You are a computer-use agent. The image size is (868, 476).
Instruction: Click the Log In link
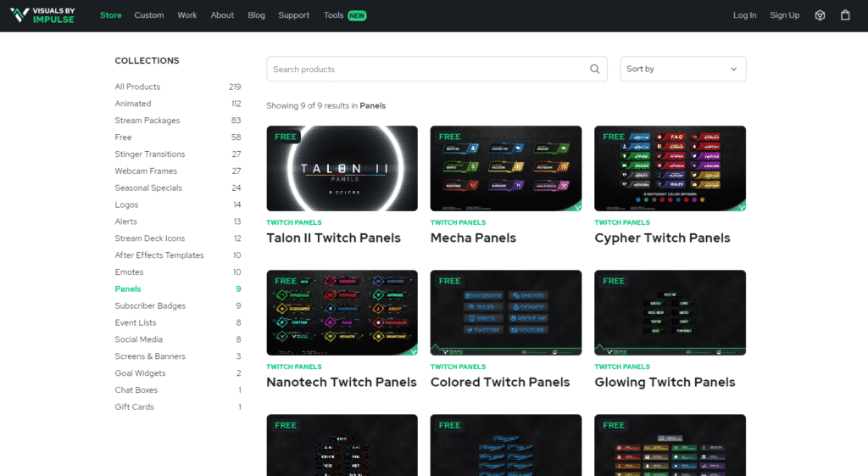point(744,15)
